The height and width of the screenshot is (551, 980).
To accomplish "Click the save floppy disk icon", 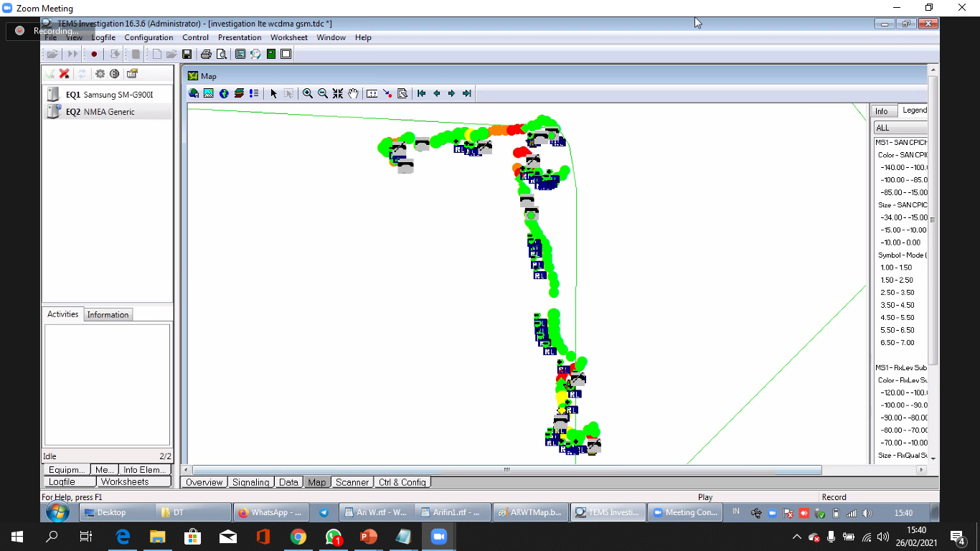I will pyautogui.click(x=187, y=54).
